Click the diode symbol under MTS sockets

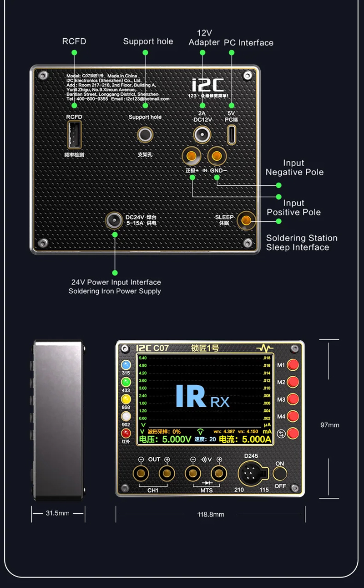coord(207,483)
